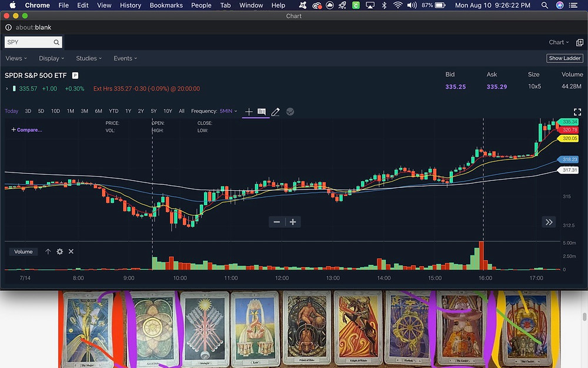Enter fullscreen chart mode
The image size is (588, 368).
[577, 112]
